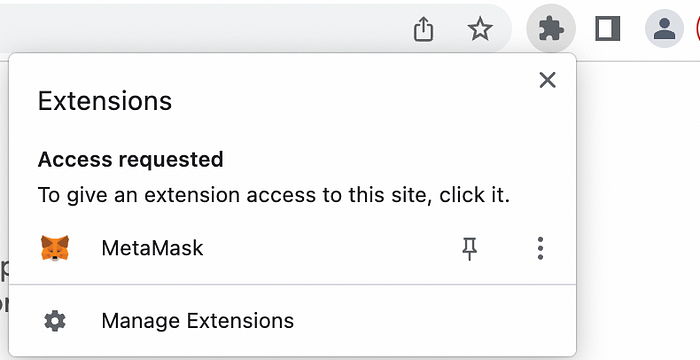The width and height of the screenshot is (700, 360).
Task: Select the MetaMask extension name
Action: point(152,248)
